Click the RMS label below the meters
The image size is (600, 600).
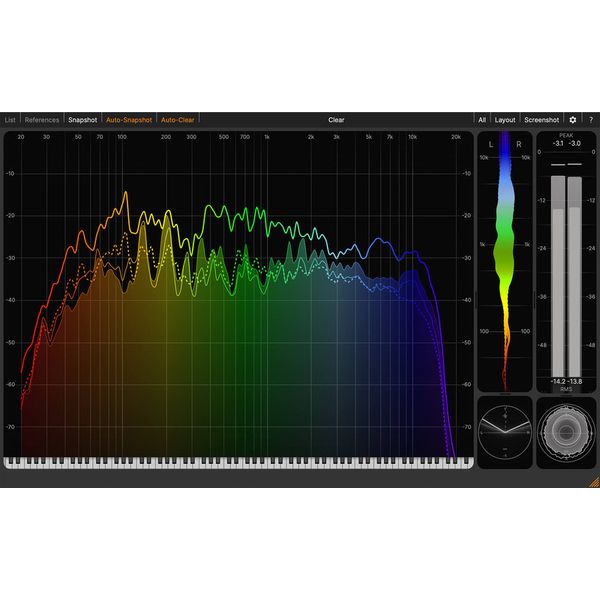(x=566, y=389)
